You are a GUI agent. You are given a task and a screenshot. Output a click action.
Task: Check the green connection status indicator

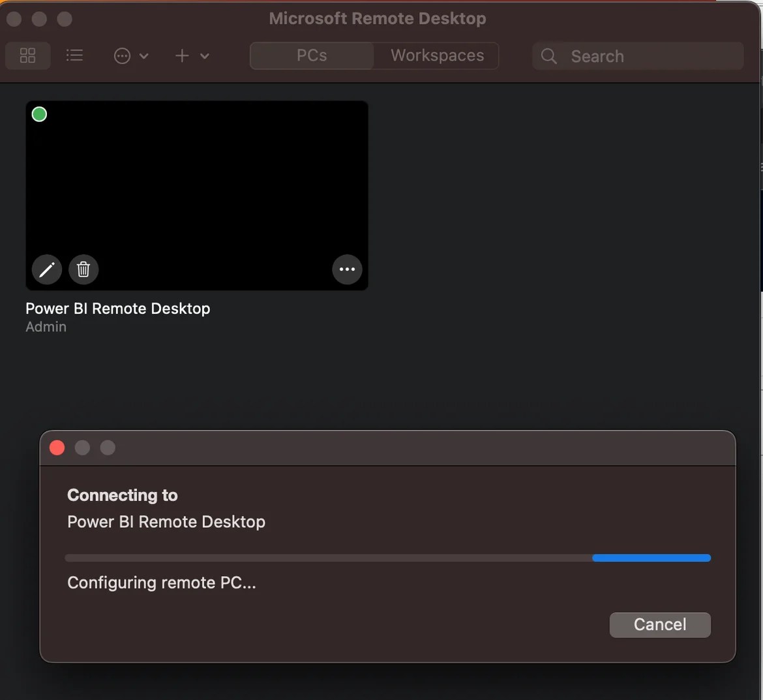[38, 114]
